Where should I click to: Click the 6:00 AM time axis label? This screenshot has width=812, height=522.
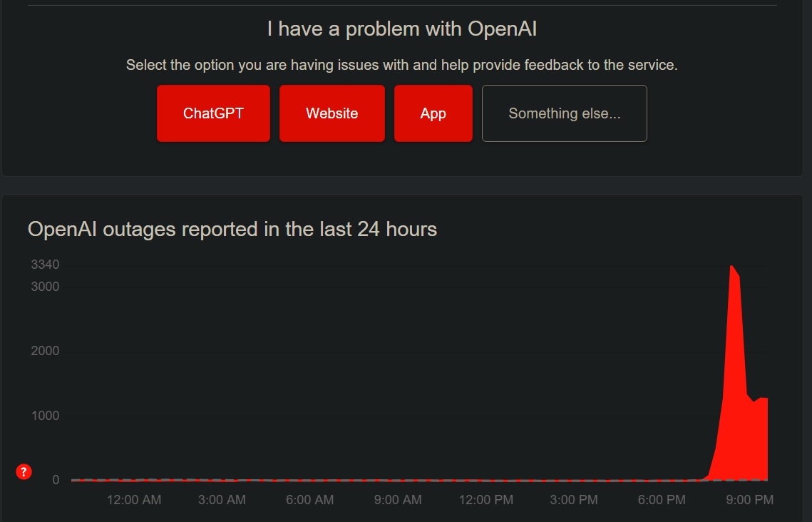click(309, 500)
